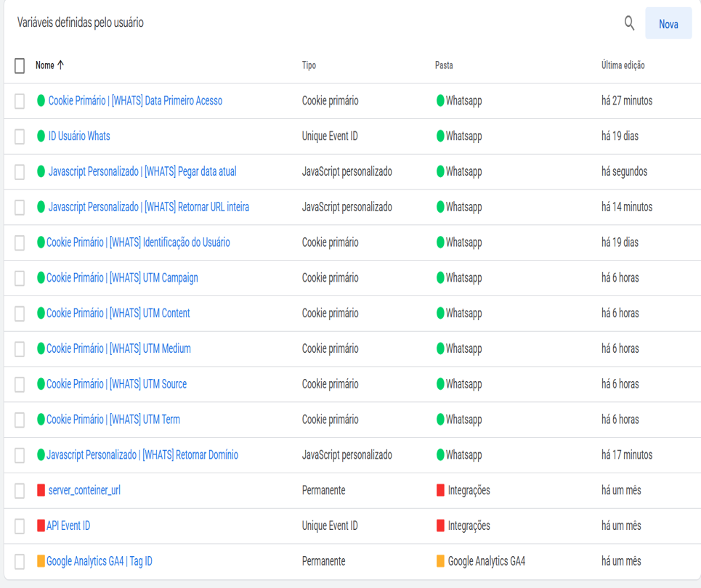Select checkbox for server_conteiner_url row
The height and width of the screenshot is (588, 701).
click(x=20, y=491)
